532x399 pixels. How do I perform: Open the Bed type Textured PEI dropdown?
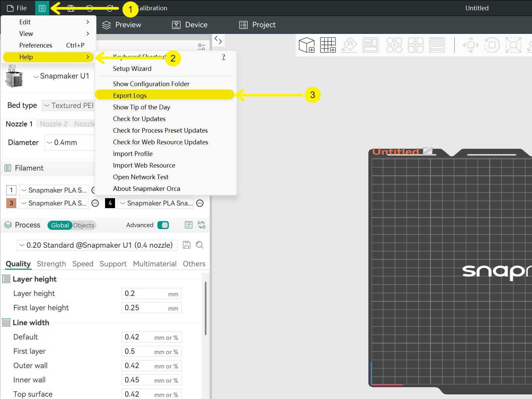point(68,105)
